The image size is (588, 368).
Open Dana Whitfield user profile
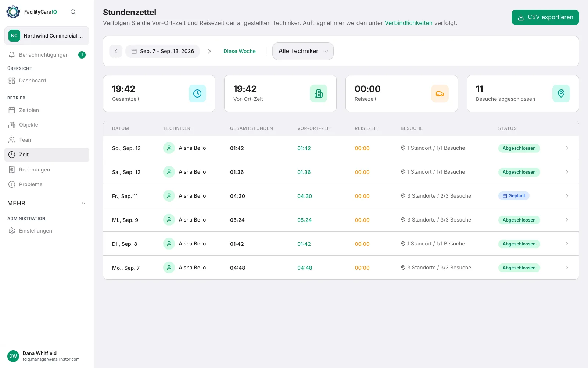[x=47, y=356]
